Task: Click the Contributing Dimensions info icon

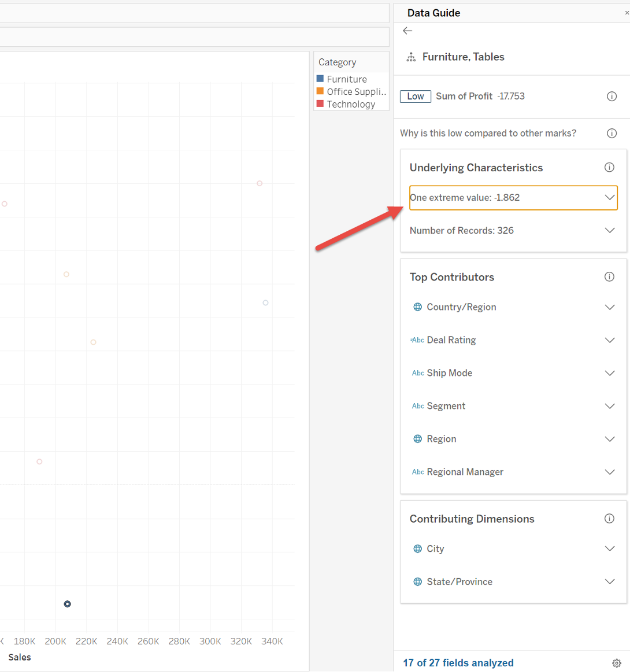Action: (x=609, y=519)
